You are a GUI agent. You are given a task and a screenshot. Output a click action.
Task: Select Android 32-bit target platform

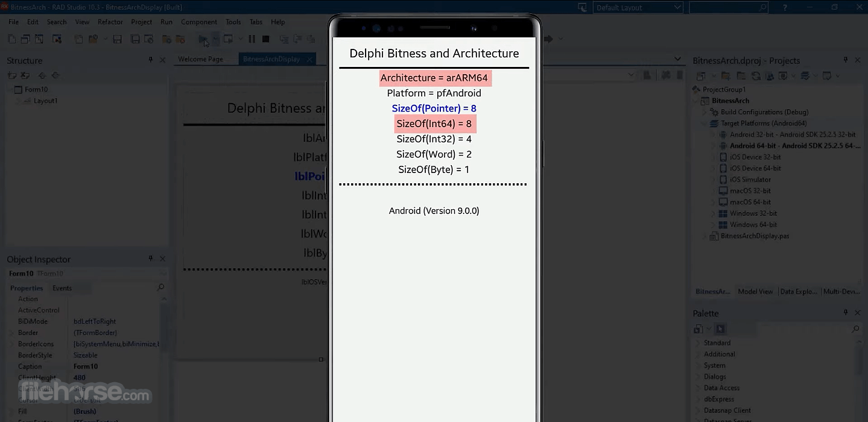point(793,134)
